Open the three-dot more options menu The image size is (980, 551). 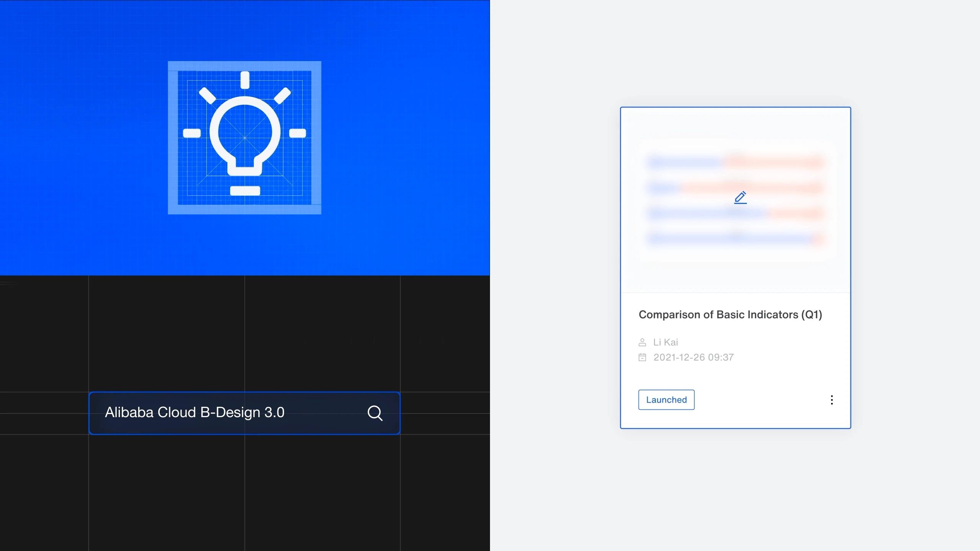point(832,400)
